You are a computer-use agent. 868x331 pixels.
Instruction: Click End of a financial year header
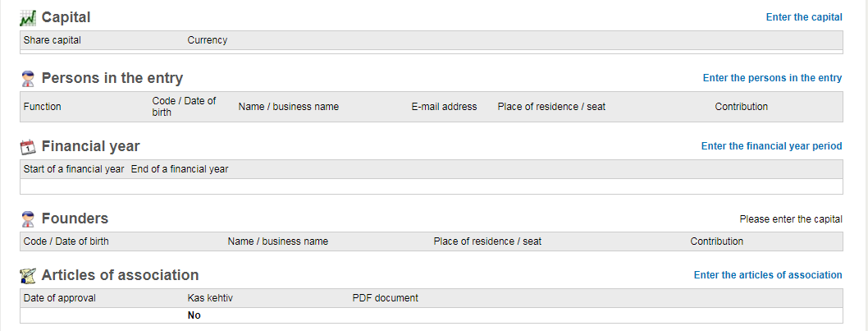180,169
